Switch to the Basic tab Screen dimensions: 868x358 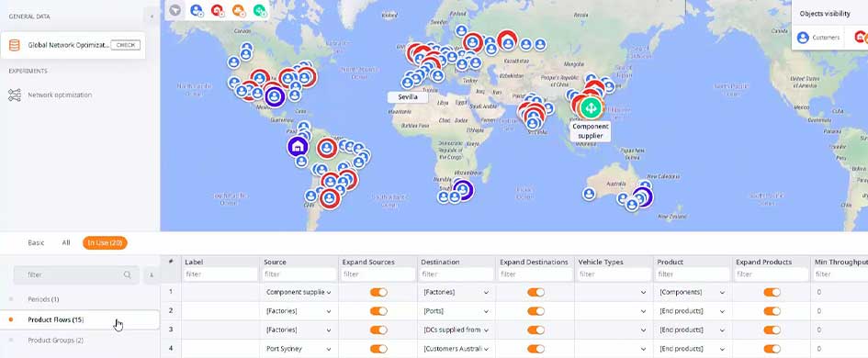pos(36,243)
